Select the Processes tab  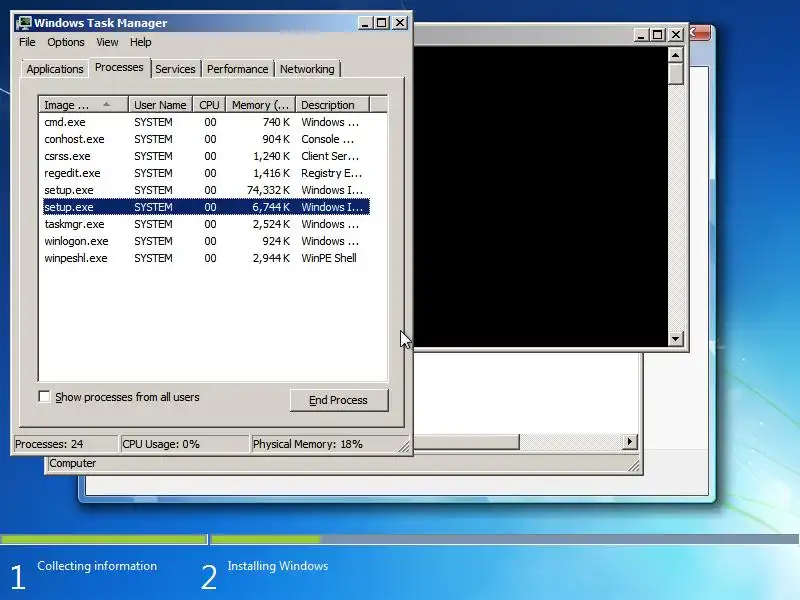pos(119,67)
